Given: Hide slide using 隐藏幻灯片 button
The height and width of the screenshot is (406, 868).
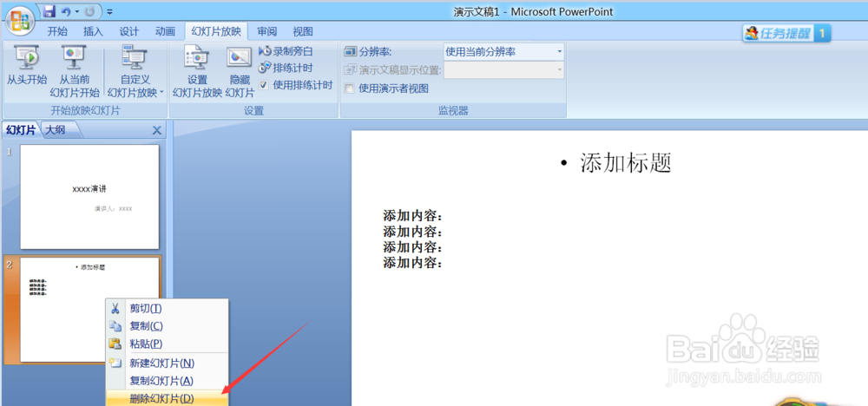Looking at the screenshot, I should 240,71.
